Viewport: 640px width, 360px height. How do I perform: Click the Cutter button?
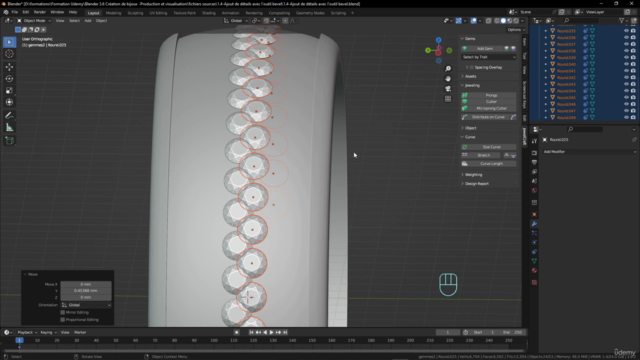pyautogui.click(x=489, y=102)
